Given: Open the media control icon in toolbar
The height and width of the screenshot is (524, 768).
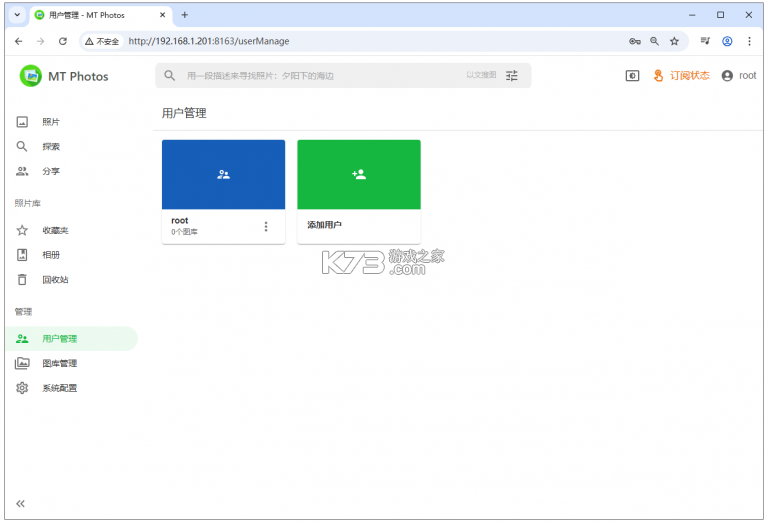Looking at the screenshot, I should click(705, 41).
